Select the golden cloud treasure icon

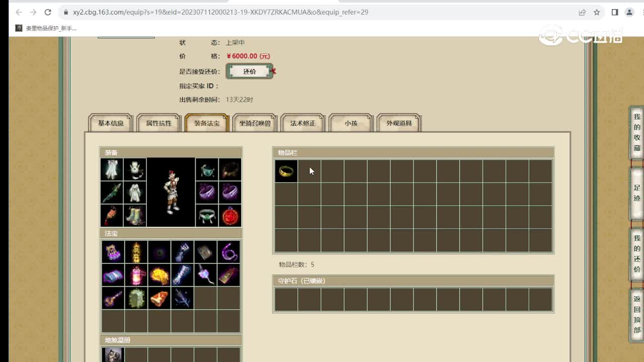tap(159, 275)
